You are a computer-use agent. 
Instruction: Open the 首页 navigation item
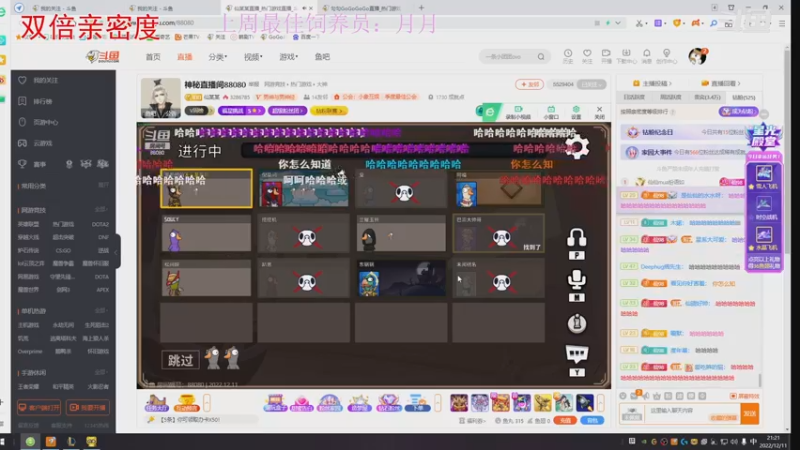click(153, 57)
